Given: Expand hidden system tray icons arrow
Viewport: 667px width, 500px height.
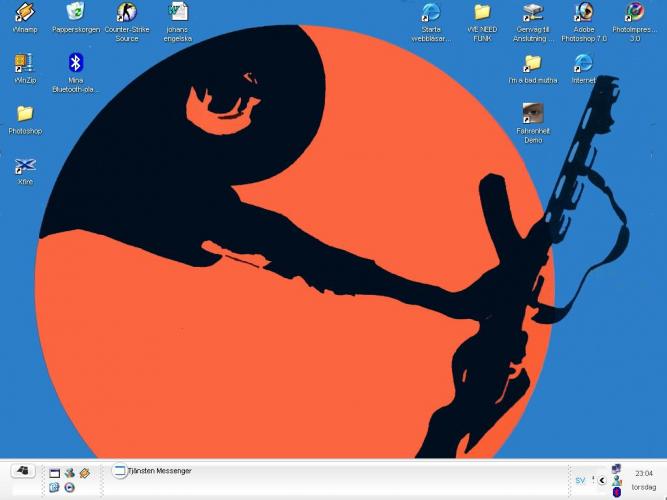Looking at the screenshot, I should point(602,480).
